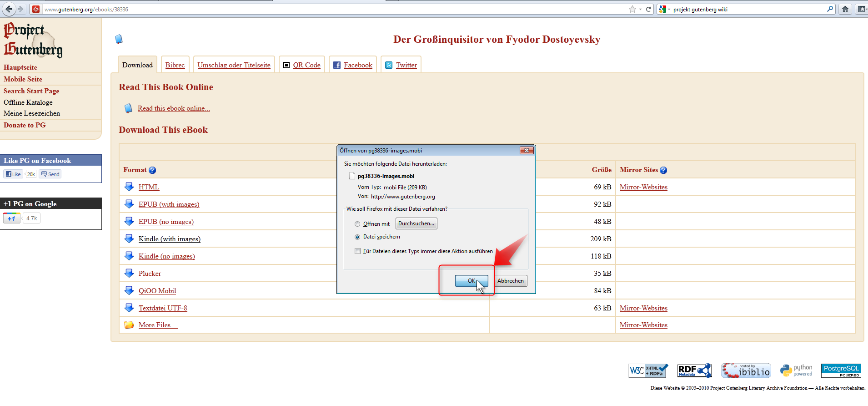
Task: Click the RDF Metadata badge
Action: pos(694,370)
